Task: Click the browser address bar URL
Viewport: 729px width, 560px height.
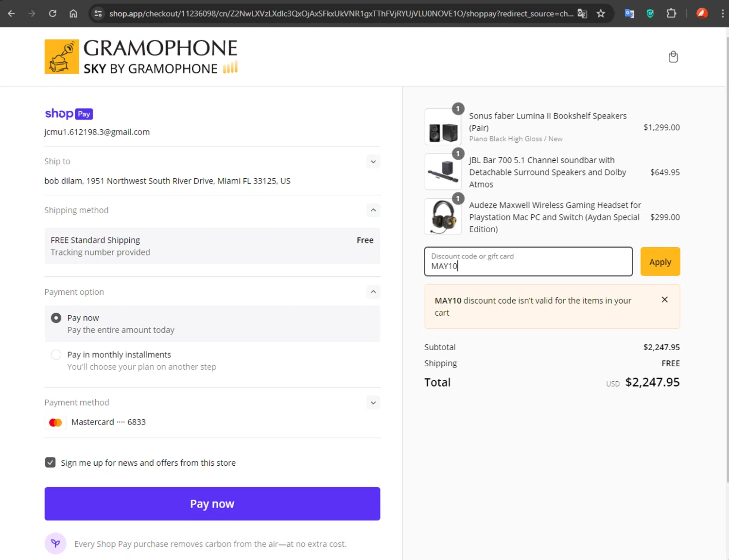Action: [x=341, y=14]
